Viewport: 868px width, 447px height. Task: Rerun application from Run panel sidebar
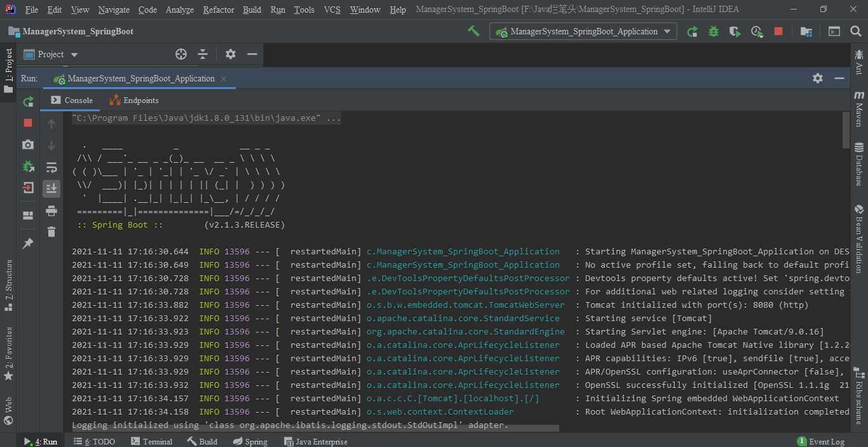[28, 102]
